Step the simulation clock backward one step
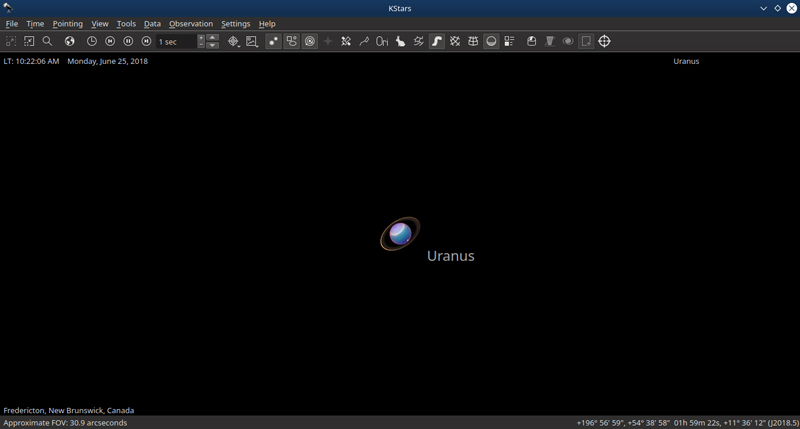Image resolution: width=800 pixels, height=429 pixels. [x=110, y=41]
